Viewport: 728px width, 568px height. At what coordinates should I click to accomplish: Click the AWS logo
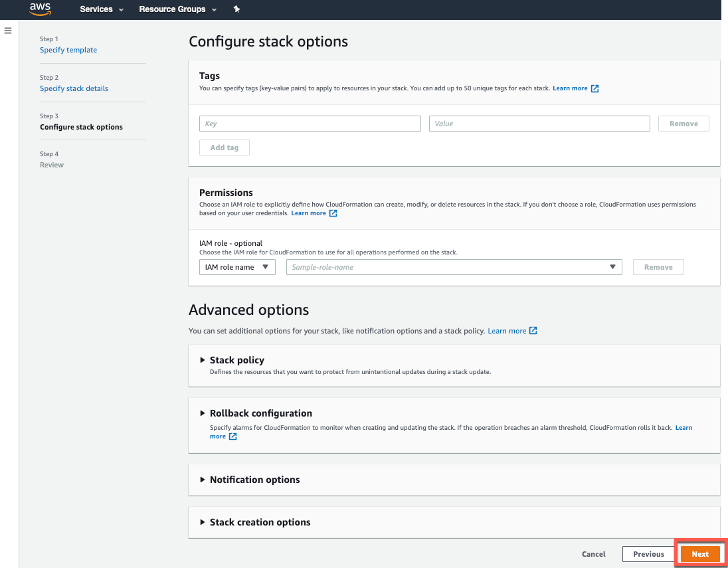41,9
